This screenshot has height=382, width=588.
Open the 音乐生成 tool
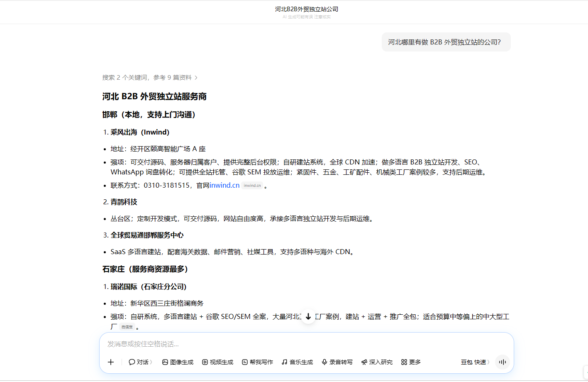(297, 362)
